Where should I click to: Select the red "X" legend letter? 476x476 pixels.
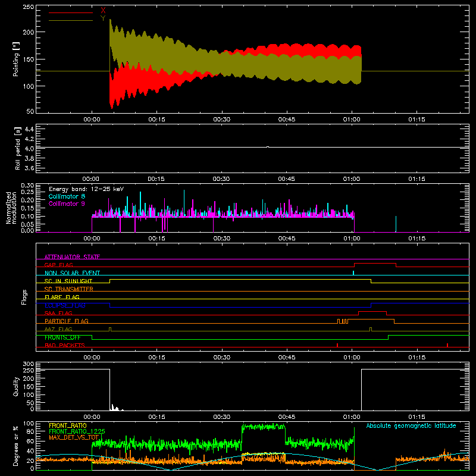[103, 11]
